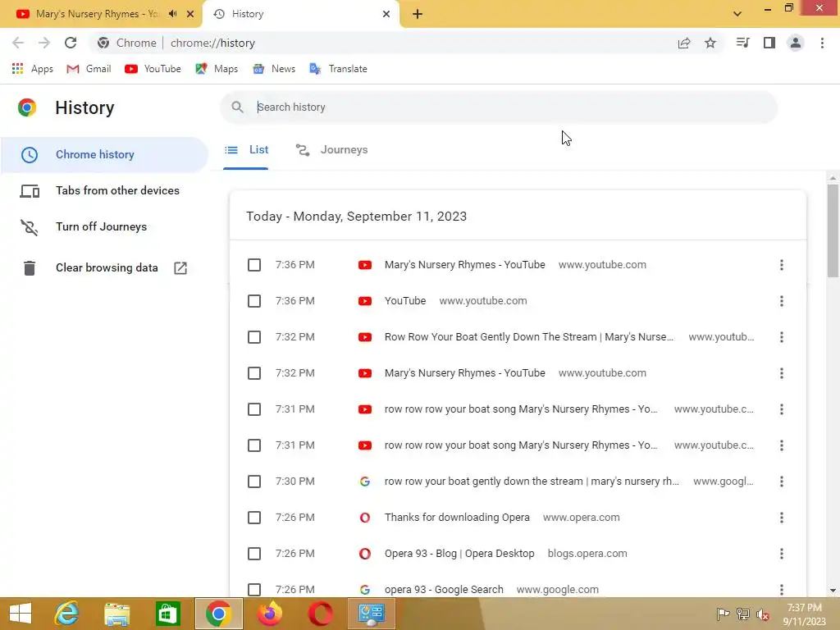The image size is (840, 630).
Task: Check the Thanks for downloading Opera entry
Action: [254, 518]
